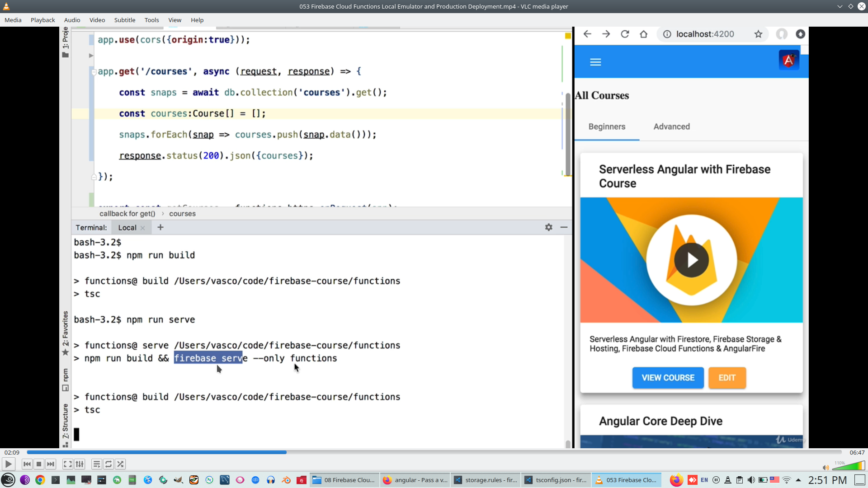The width and height of the screenshot is (868, 488).
Task: Click the Angular logo in the app header
Action: click(x=788, y=59)
